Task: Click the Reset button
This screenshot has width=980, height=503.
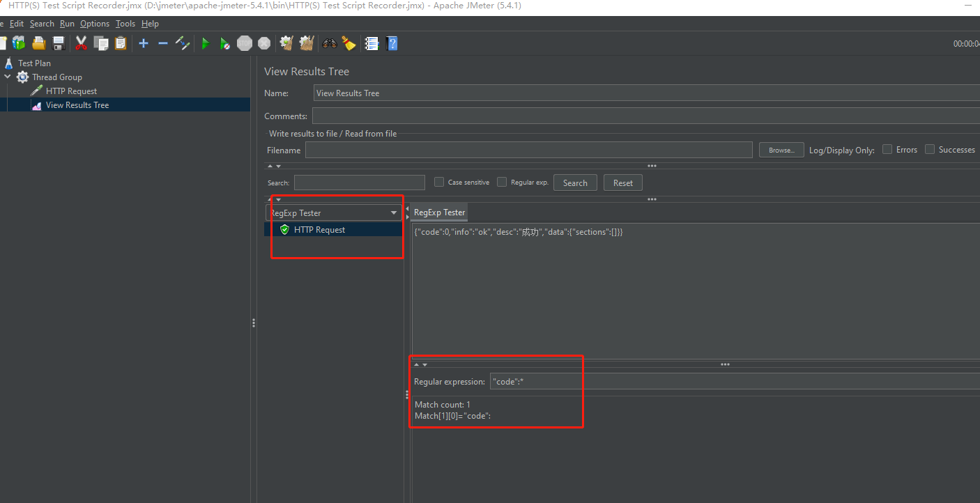Action: point(623,183)
